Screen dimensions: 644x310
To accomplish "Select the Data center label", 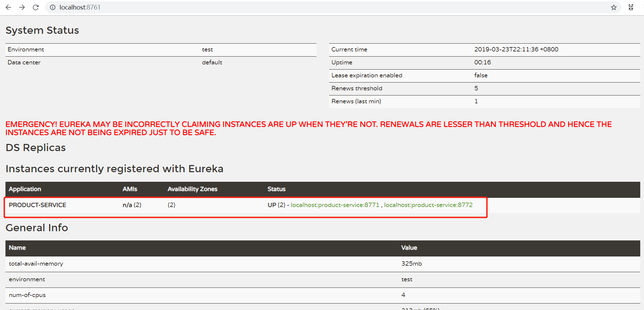I will tap(24, 62).
